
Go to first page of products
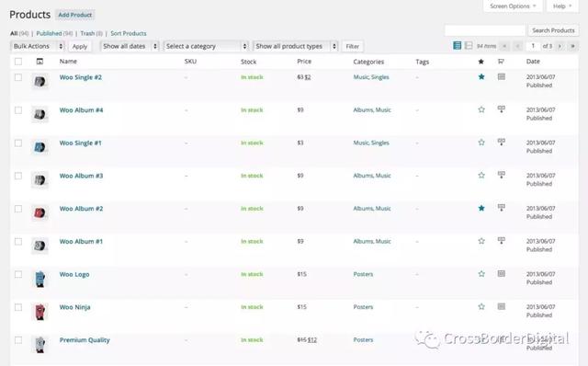(504, 46)
